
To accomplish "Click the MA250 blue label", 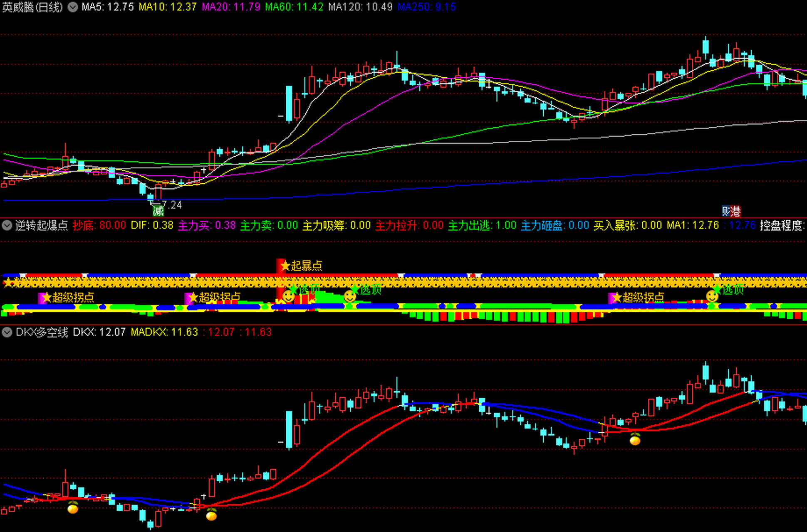I will pos(426,7).
